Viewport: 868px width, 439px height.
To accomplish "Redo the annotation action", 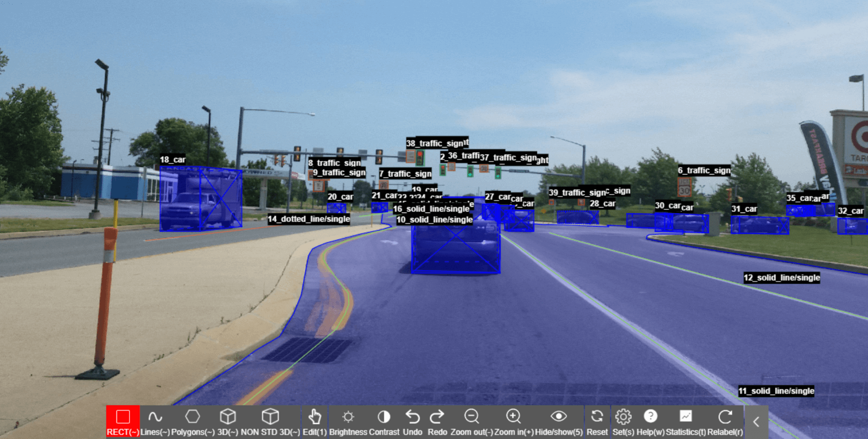I will tap(437, 420).
